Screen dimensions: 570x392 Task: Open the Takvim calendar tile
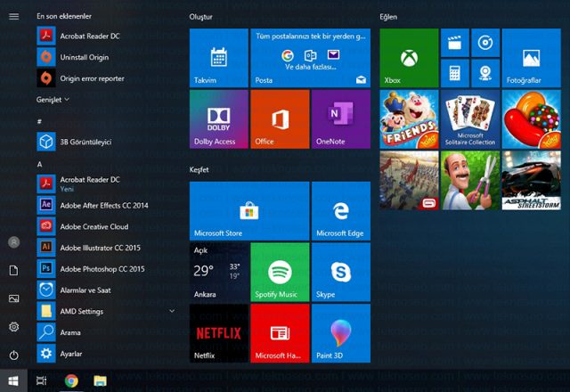pos(219,58)
